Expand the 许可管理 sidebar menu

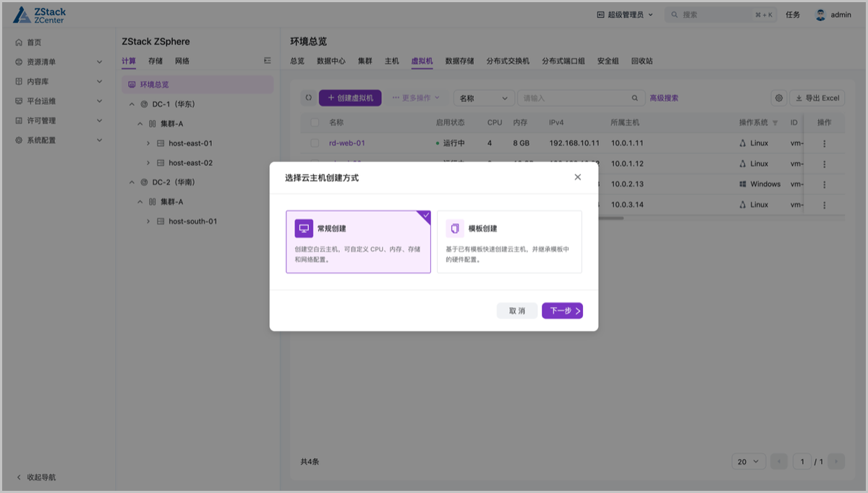click(x=58, y=121)
